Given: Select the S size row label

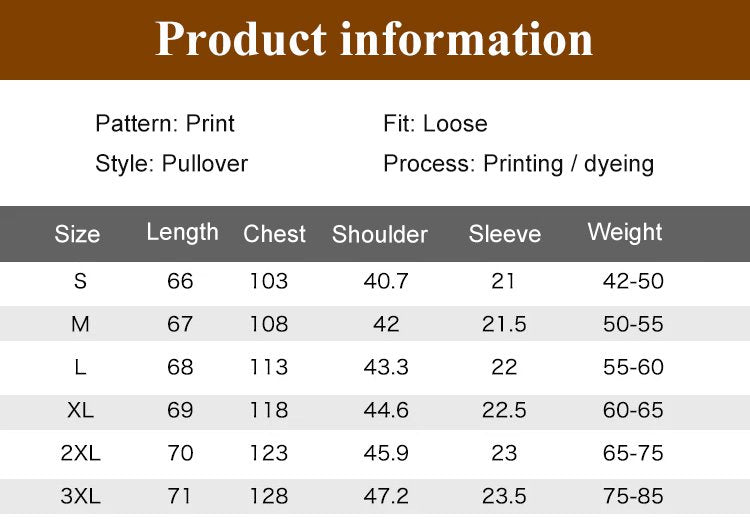Looking at the screenshot, I should point(80,281).
